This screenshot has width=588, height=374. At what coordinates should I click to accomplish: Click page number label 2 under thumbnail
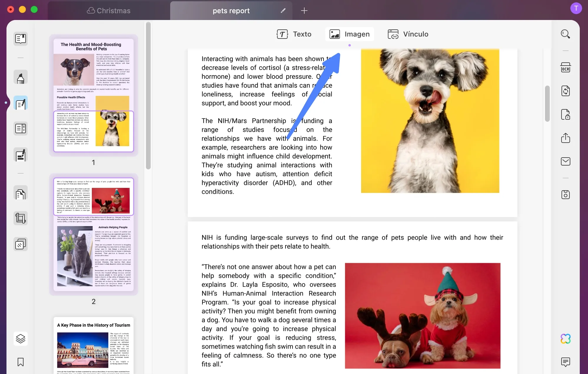pyautogui.click(x=94, y=301)
